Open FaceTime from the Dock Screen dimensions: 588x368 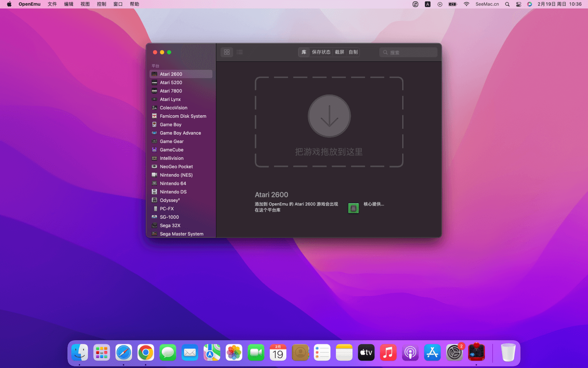pyautogui.click(x=256, y=352)
